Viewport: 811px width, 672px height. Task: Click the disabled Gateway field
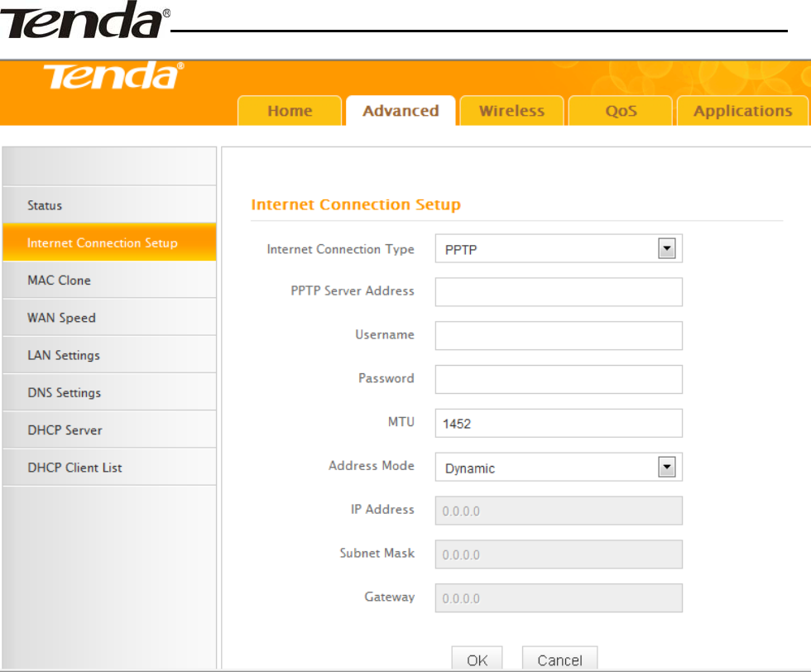[559, 598]
